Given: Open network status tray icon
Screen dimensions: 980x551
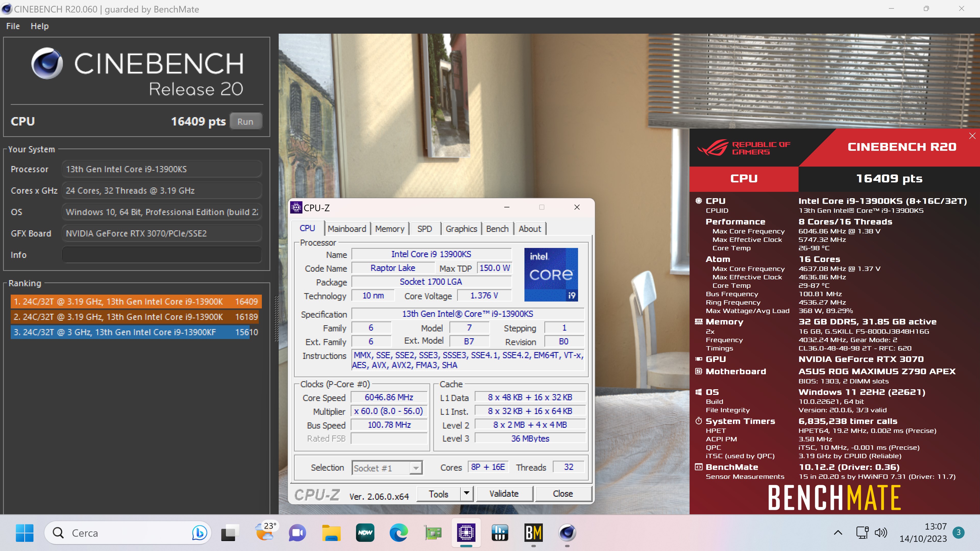Looking at the screenshot, I should click(862, 533).
